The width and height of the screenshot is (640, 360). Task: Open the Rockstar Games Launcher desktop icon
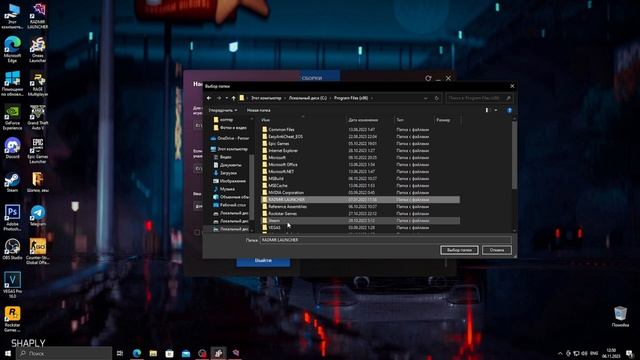[x=12, y=319]
